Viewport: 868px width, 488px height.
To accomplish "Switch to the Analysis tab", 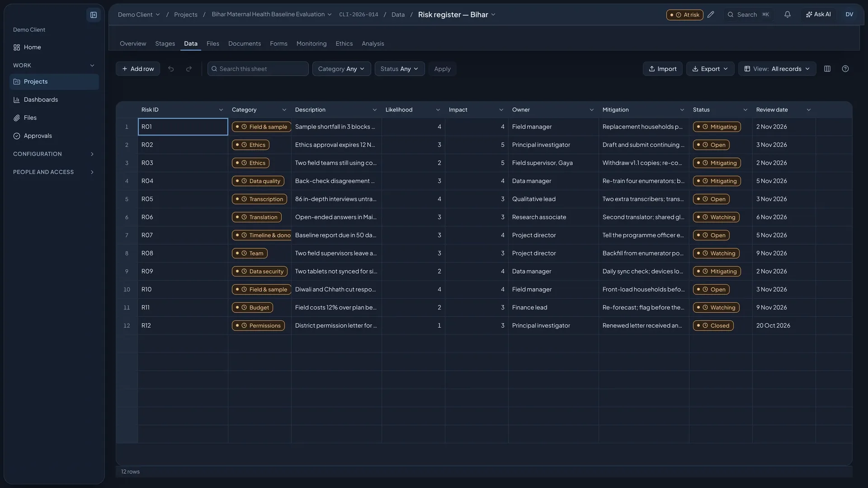I will click(x=373, y=44).
